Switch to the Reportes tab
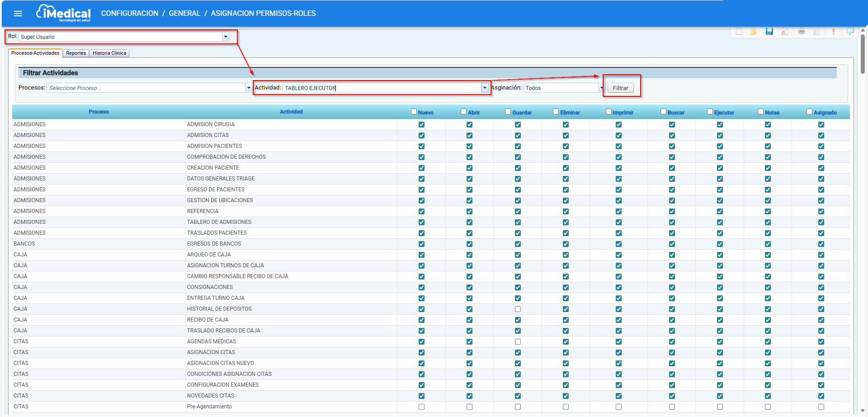The width and height of the screenshot is (868, 417). [x=76, y=53]
